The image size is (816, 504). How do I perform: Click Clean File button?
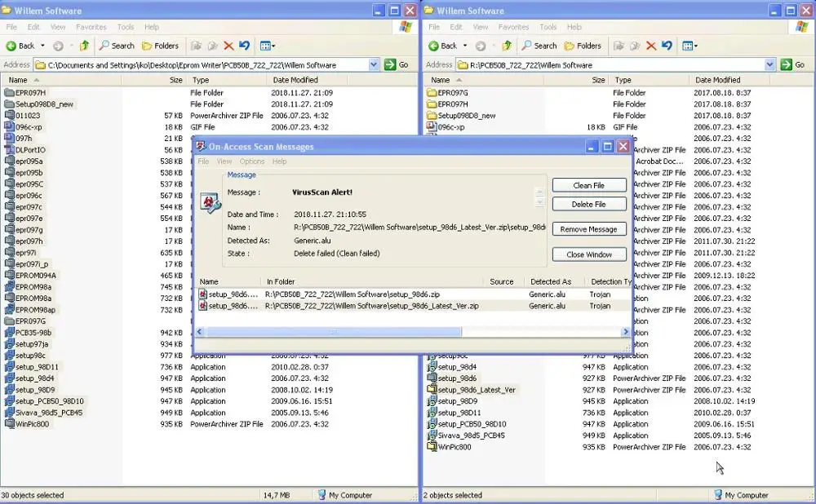(x=589, y=185)
